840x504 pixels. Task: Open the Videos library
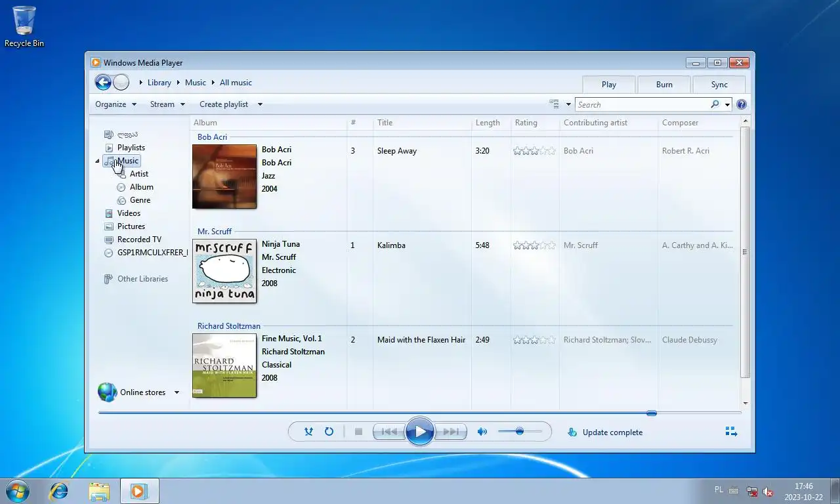point(129,213)
